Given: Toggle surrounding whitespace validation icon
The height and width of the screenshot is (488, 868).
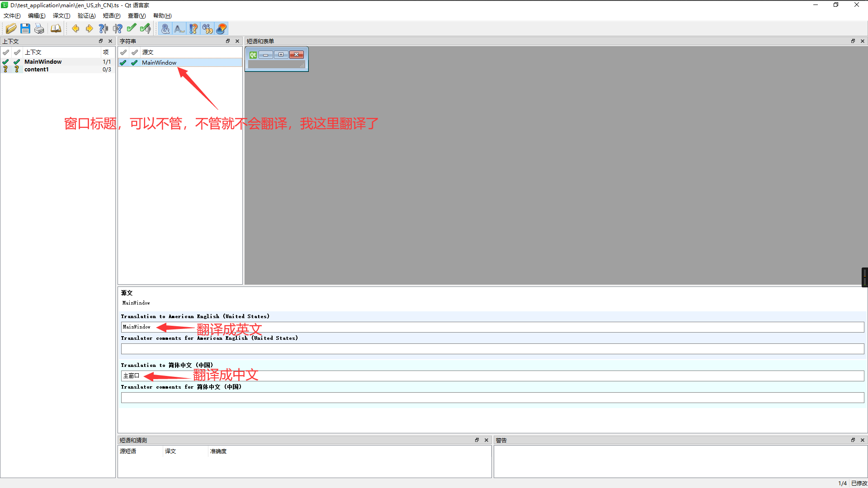Looking at the screenshot, I should pyautogui.click(x=179, y=29).
